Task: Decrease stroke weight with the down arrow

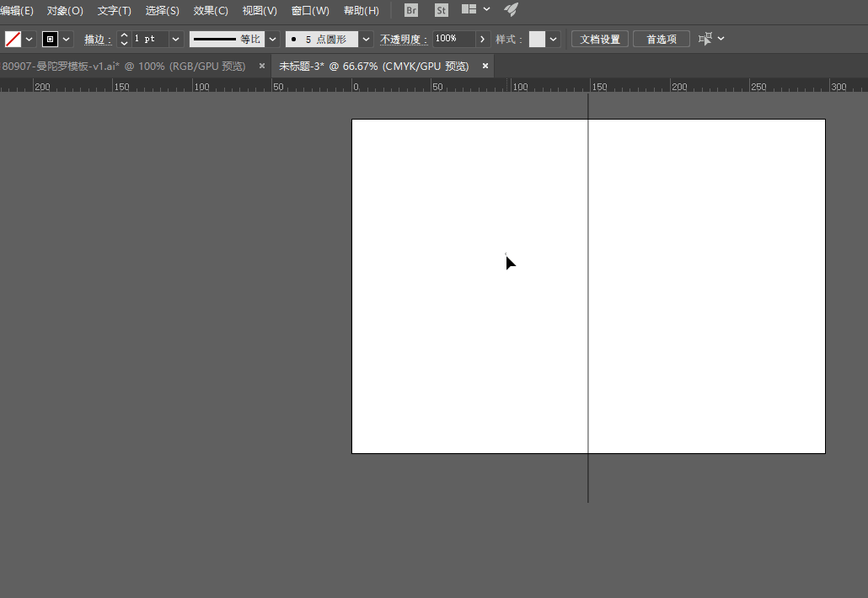Action: pos(124,43)
